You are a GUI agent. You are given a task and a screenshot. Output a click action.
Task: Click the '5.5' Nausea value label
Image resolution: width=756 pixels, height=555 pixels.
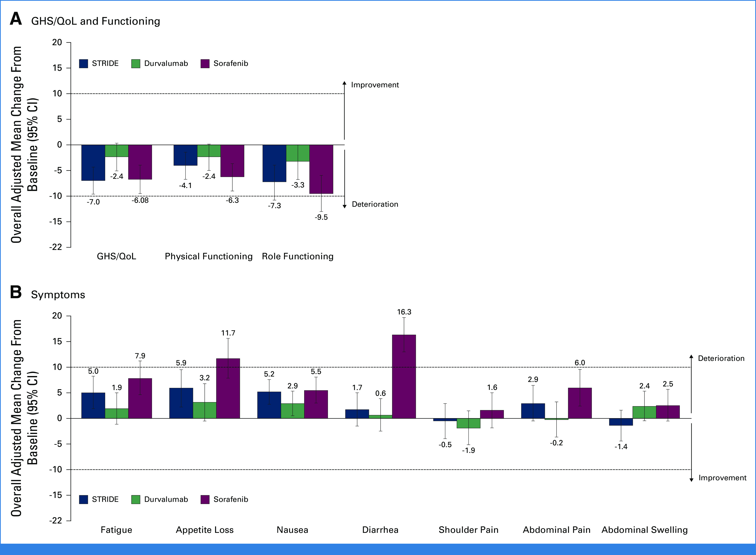point(316,372)
